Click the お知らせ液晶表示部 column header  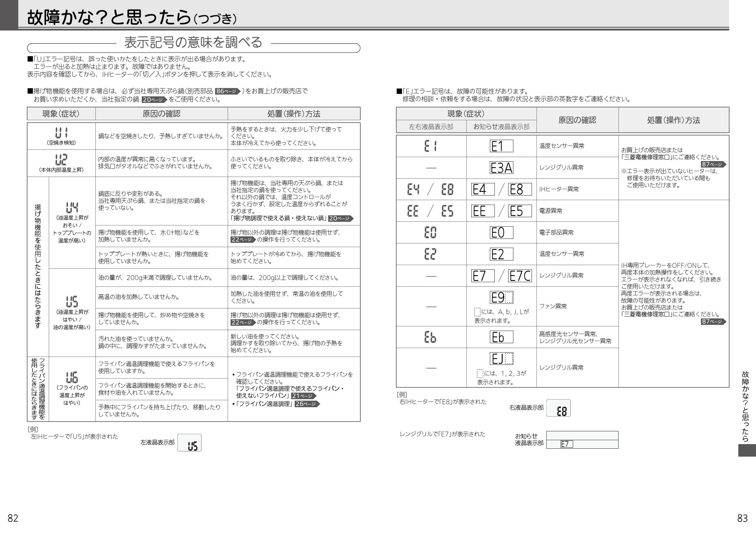click(x=501, y=127)
